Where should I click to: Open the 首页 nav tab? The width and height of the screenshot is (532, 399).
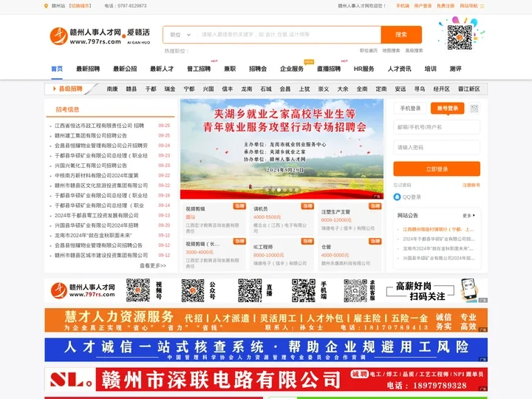pyautogui.click(x=57, y=69)
